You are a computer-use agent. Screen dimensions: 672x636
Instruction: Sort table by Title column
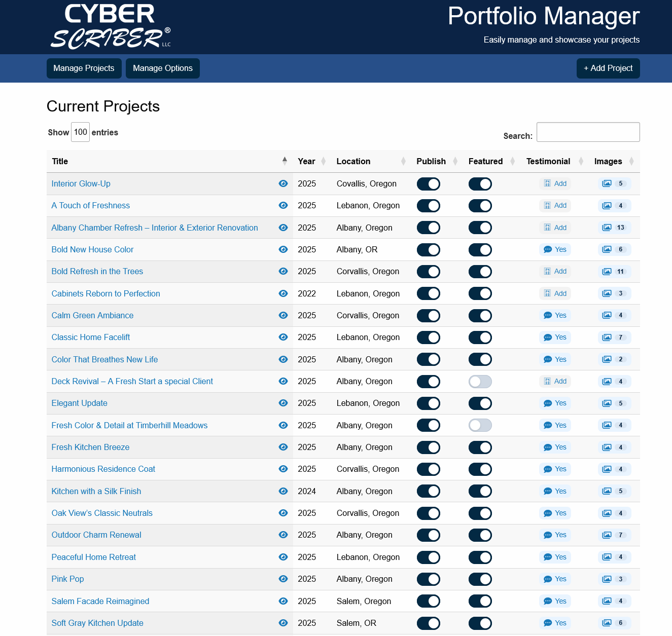pos(169,161)
